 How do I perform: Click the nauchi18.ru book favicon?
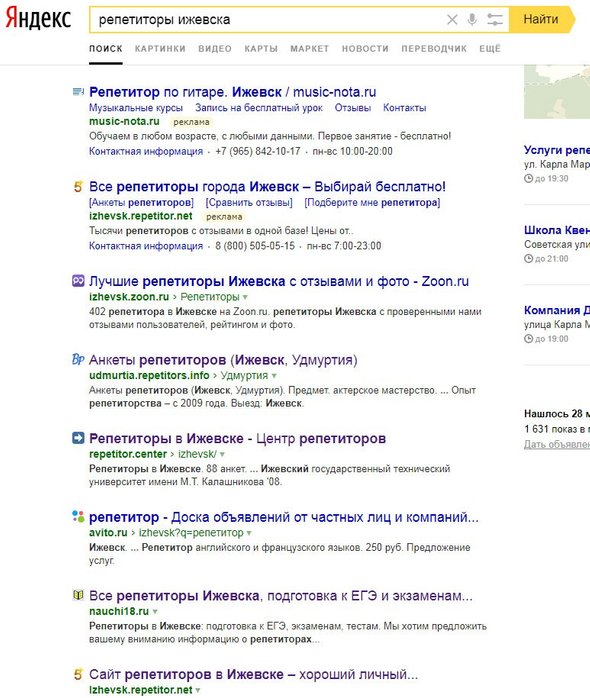pos(78,595)
